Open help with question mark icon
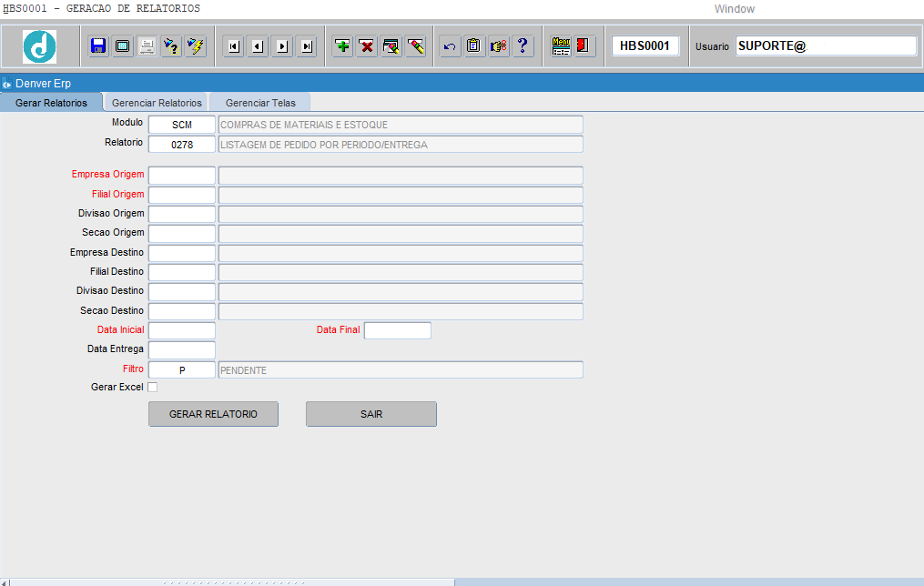This screenshot has height=586, width=924. click(523, 45)
